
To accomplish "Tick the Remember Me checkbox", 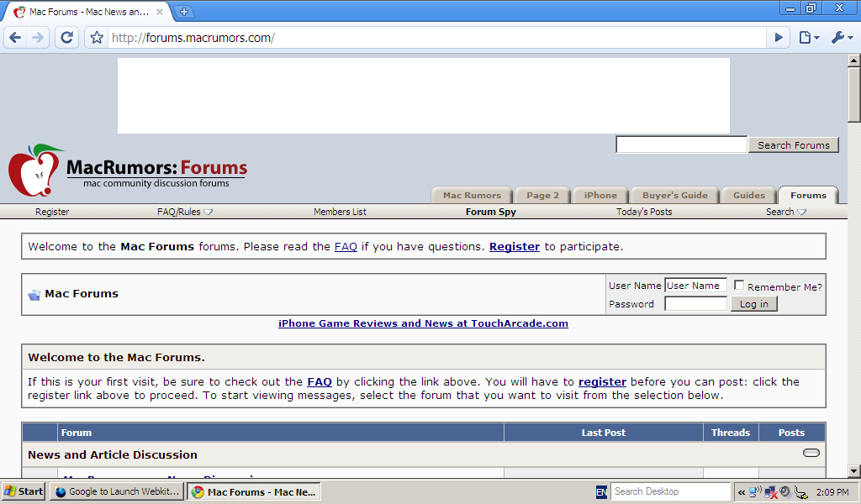I will point(739,285).
